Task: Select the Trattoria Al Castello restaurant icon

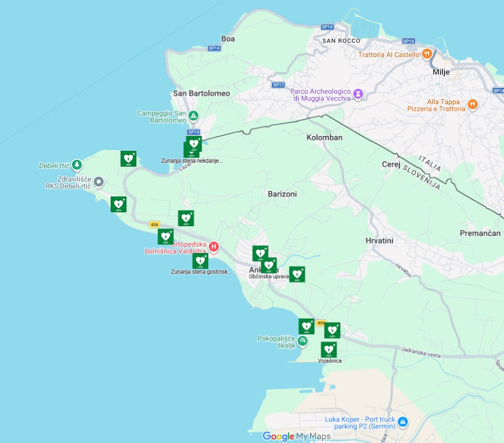Action: pyautogui.click(x=427, y=54)
